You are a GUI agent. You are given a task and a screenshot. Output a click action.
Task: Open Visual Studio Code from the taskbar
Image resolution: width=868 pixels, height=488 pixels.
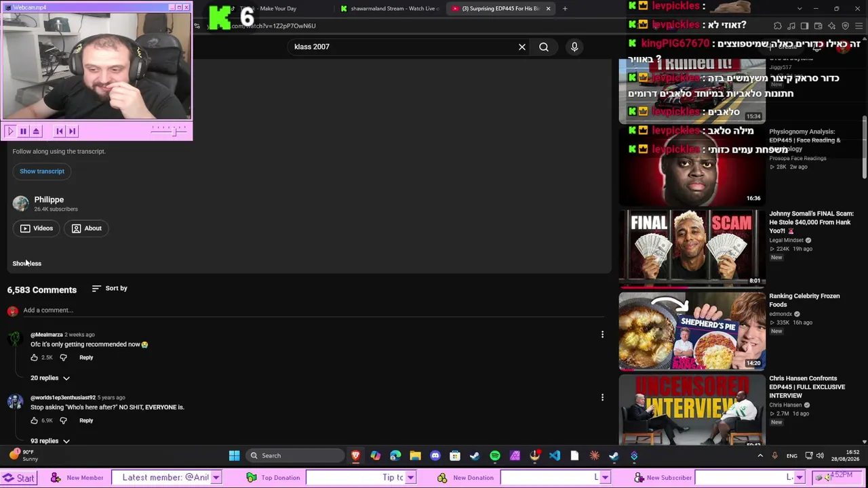(x=555, y=455)
